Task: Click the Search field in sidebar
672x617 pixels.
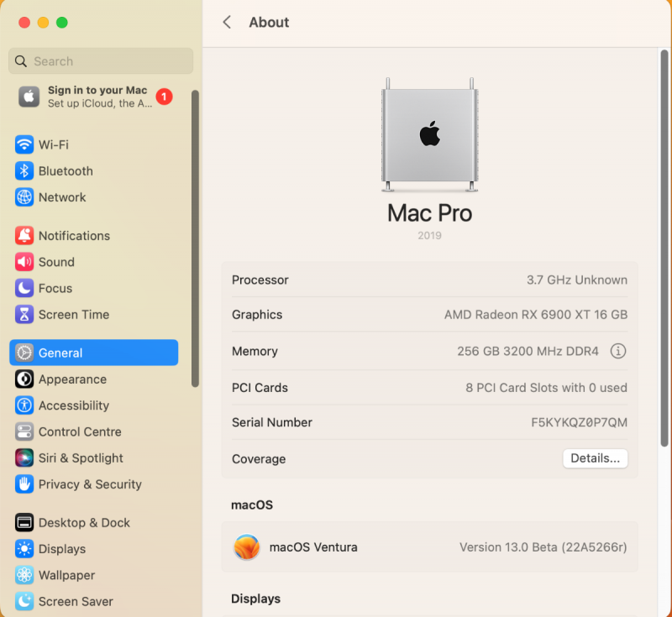Action: coord(101,61)
